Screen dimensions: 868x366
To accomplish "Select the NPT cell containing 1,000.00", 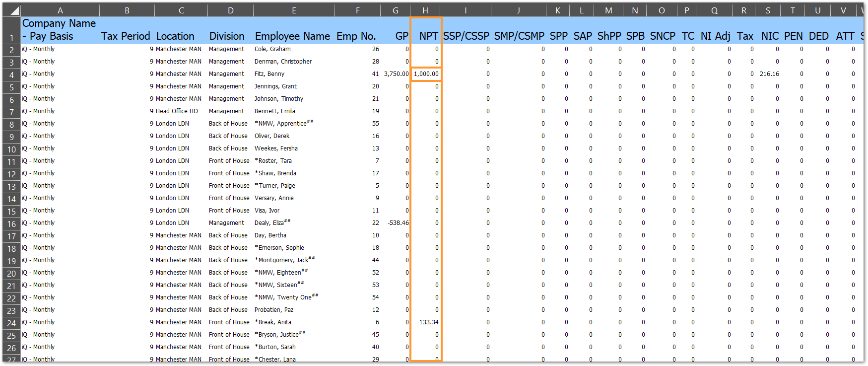I will [426, 74].
